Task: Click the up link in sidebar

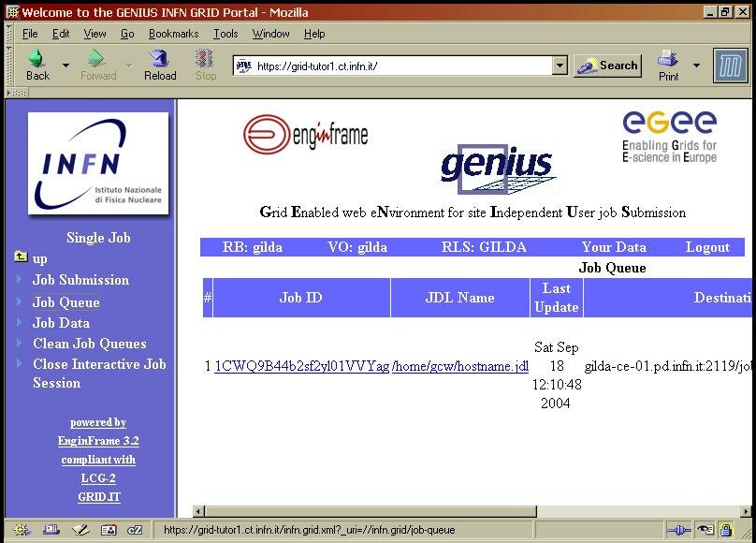Action: [40, 259]
